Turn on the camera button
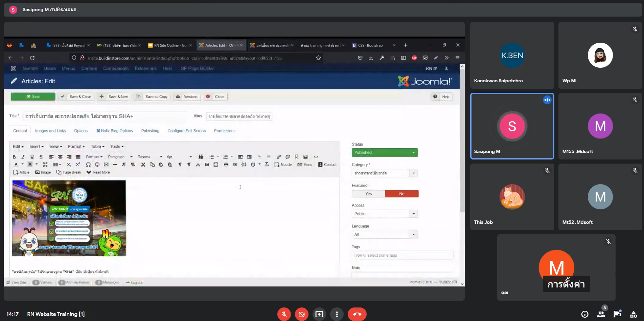Viewport: 644px width, 321px height. point(302,314)
